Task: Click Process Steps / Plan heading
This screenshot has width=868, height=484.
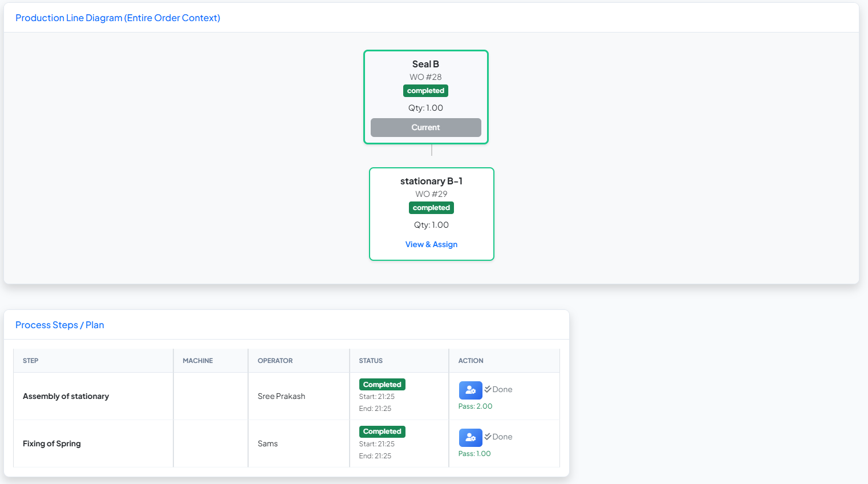Action: [59, 325]
